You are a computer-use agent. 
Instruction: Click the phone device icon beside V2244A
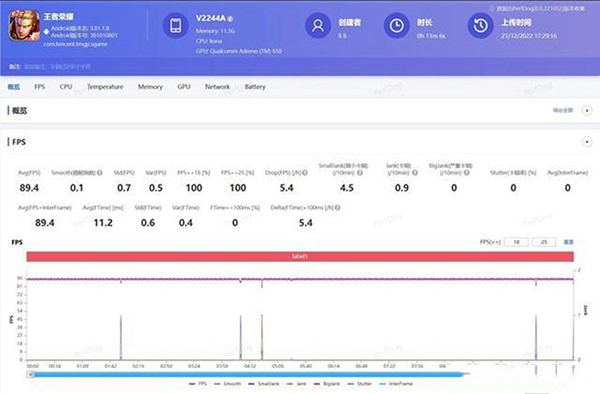tap(176, 26)
